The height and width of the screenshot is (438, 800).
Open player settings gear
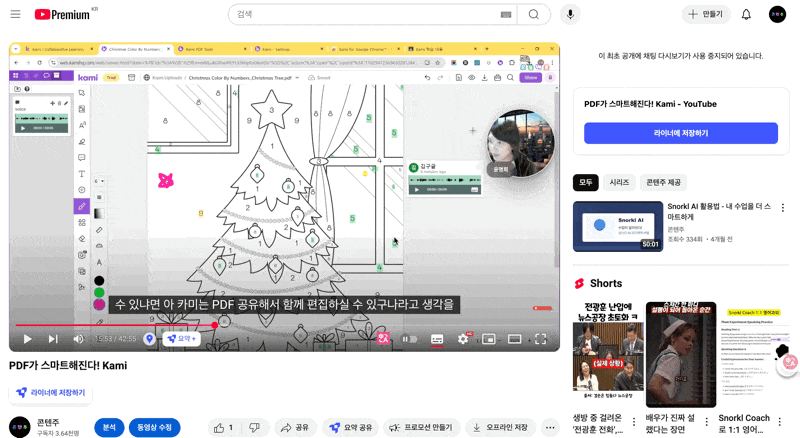pyautogui.click(x=463, y=339)
